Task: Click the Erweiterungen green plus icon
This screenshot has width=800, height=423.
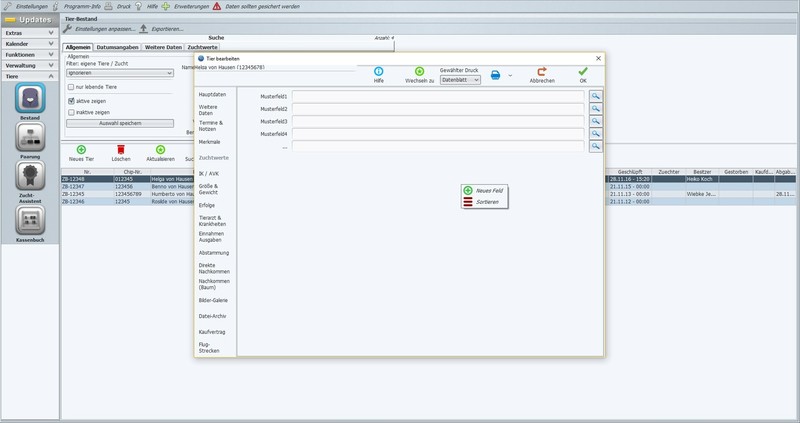Action: [166, 6]
